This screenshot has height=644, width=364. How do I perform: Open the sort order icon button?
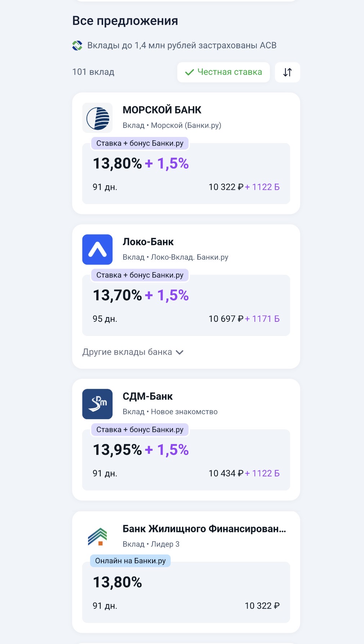point(287,72)
